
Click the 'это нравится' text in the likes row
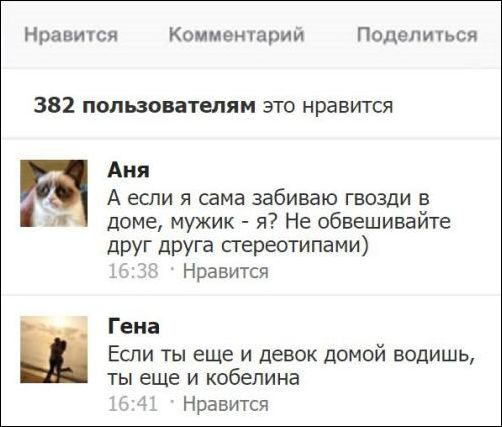328,106
